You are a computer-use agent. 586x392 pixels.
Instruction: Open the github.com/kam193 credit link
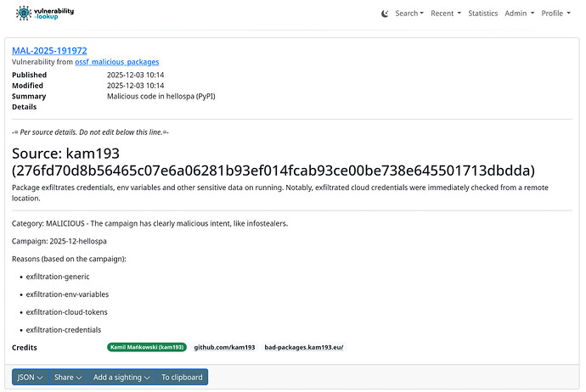224,347
